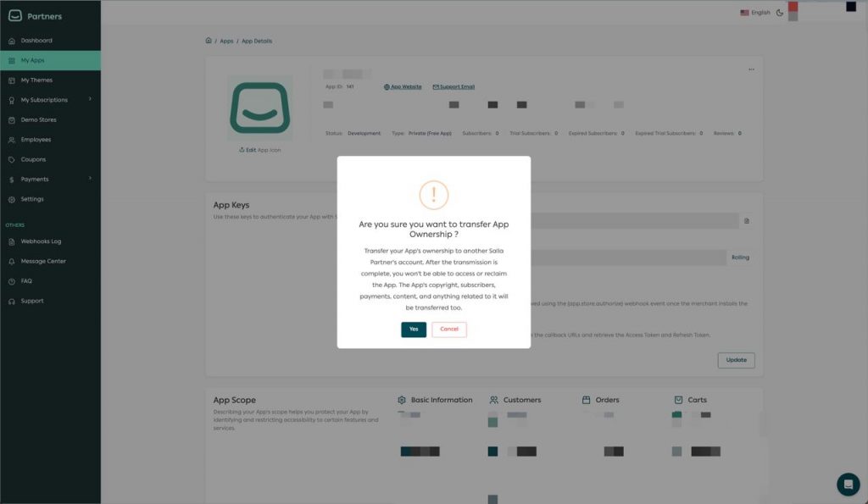Expand the My Subscriptions menu
This screenshot has width=868, height=504.
click(47, 99)
